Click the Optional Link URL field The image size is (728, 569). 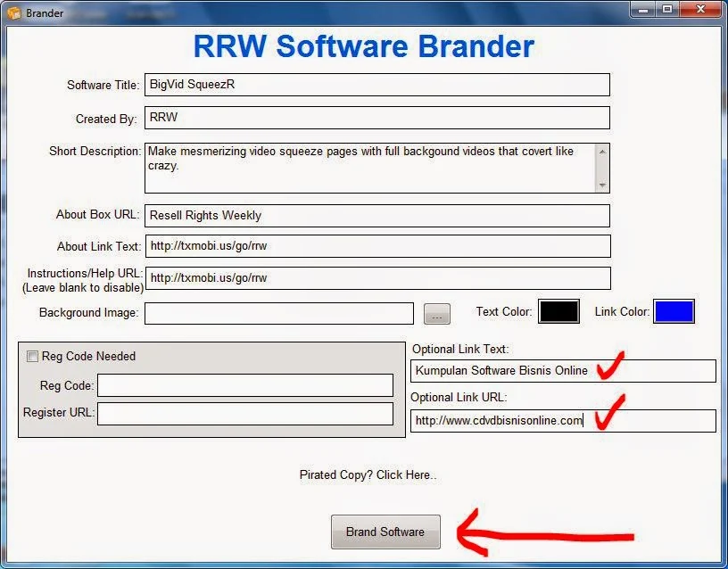click(x=563, y=420)
